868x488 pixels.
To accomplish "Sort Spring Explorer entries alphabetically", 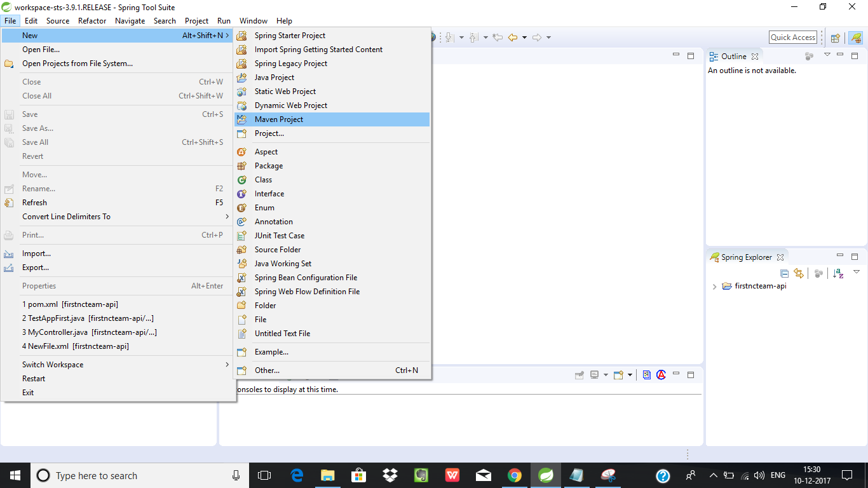I will tap(837, 273).
